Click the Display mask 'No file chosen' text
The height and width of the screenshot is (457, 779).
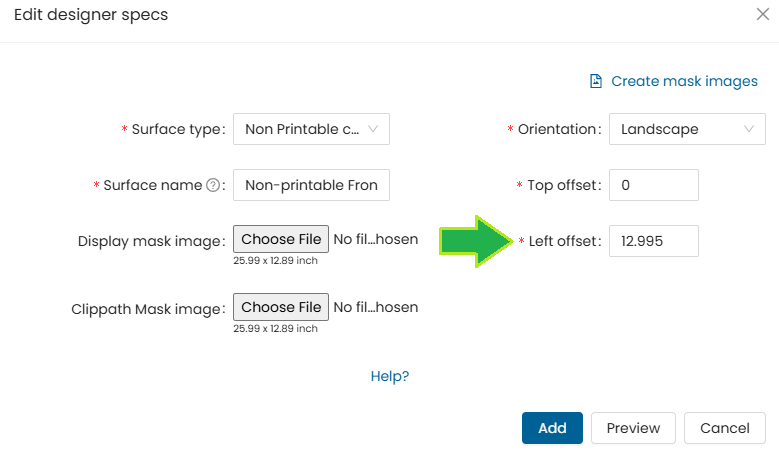(375, 239)
